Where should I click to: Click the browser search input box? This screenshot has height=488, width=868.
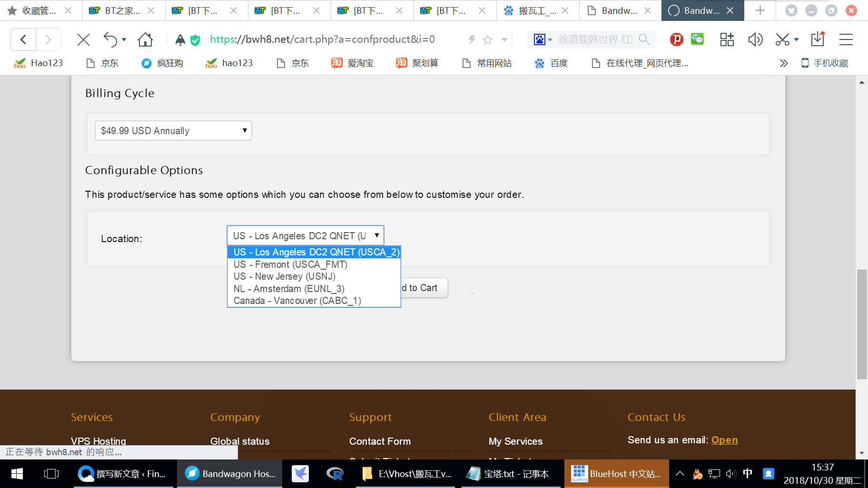click(x=595, y=39)
